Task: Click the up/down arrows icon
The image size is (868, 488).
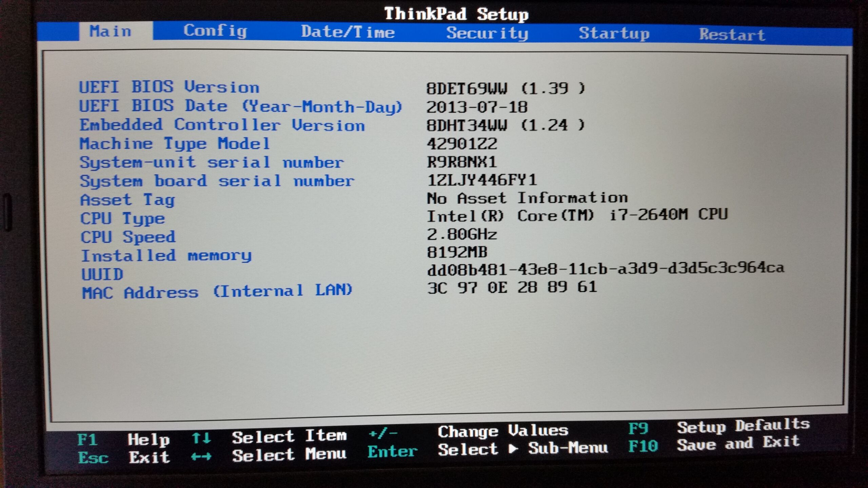Action: tap(201, 438)
